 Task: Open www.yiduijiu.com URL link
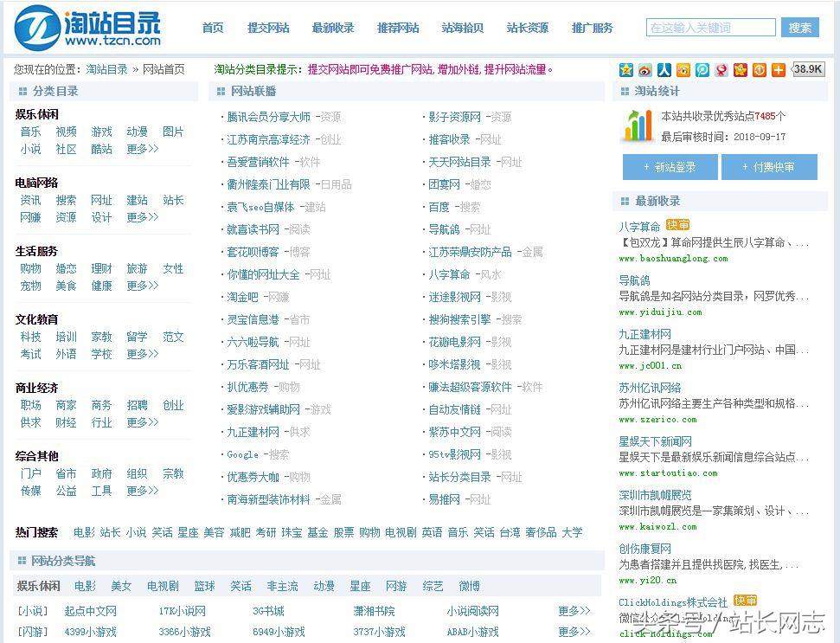(660, 312)
